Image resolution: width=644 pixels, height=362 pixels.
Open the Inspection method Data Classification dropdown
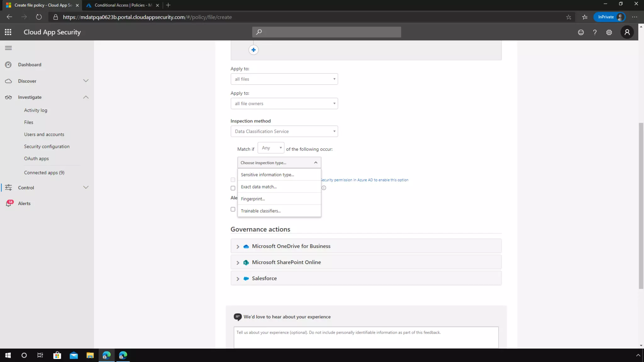click(284, 131)
